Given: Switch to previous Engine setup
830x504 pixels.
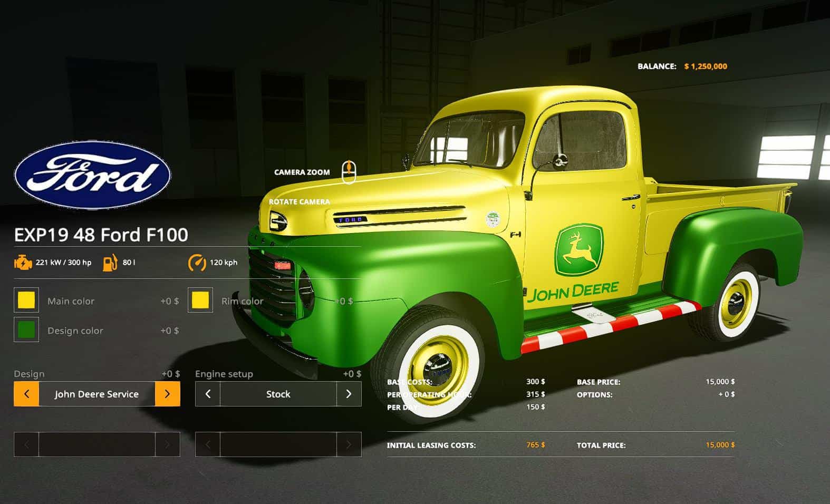Looking at the screenshot, I should point(208,394).
